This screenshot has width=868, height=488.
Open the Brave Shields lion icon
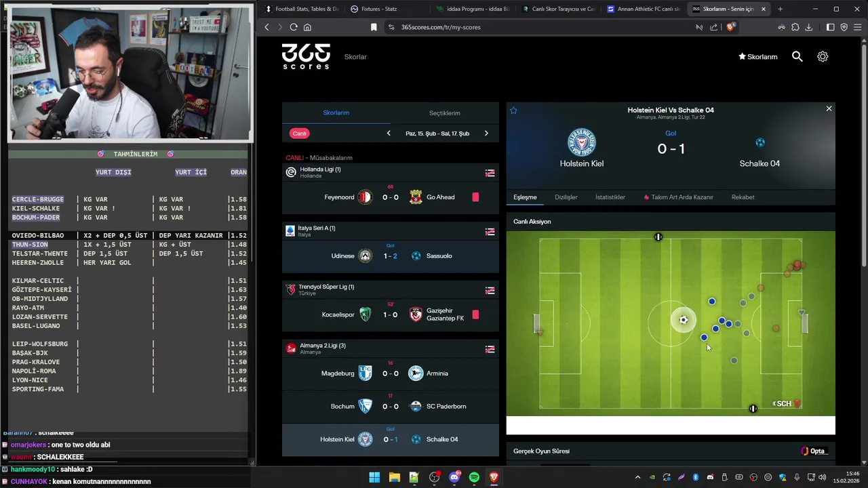[x=730, y=27]
